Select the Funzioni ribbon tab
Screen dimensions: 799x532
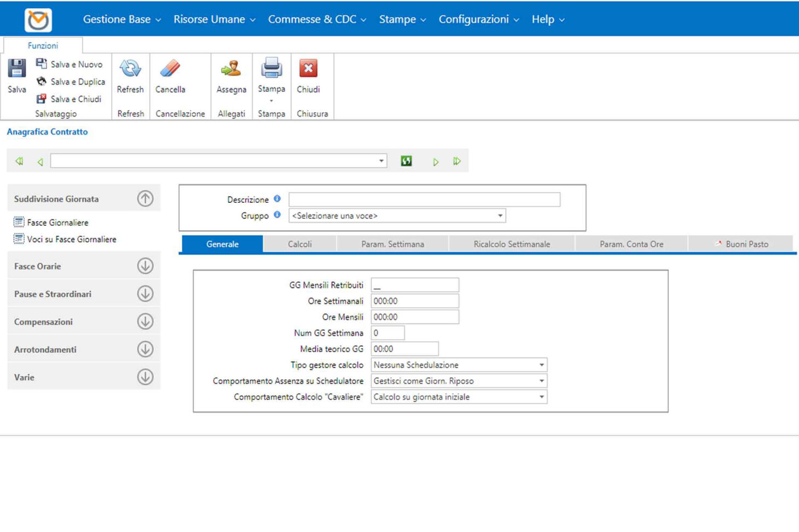tap(43, 45)
